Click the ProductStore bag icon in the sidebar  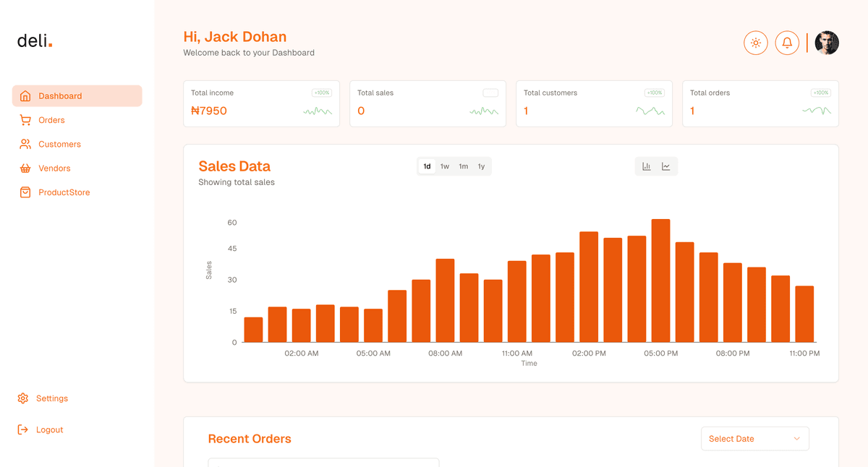point(25,192)
